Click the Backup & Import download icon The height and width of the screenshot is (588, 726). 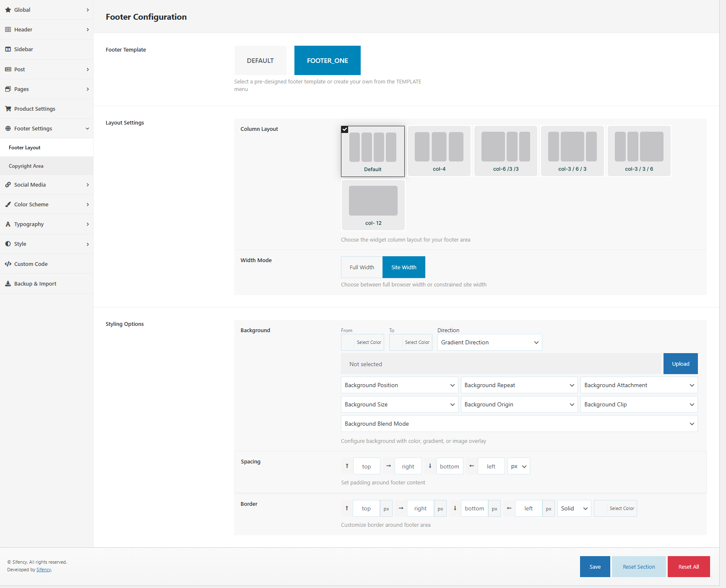point(8,284)
